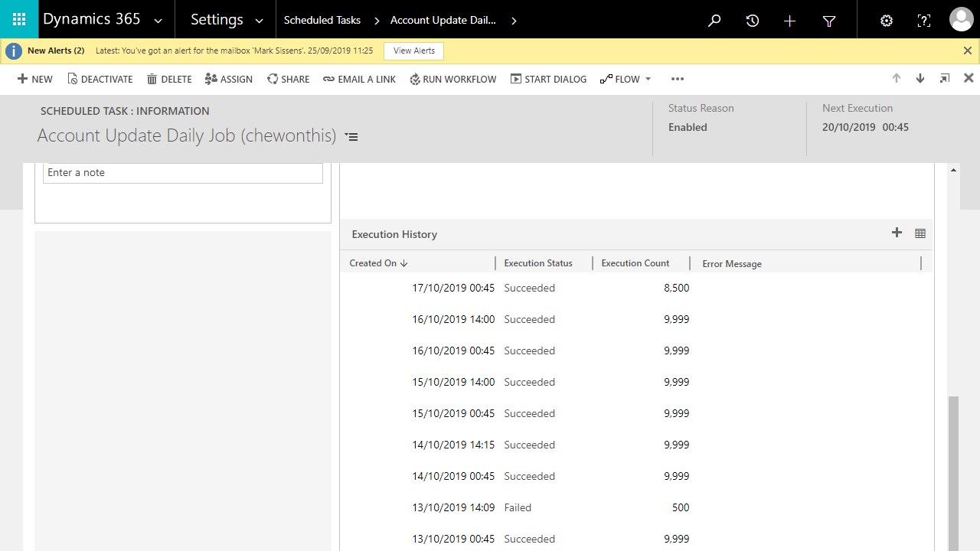
Task: Click RUN WORKFLOW command
Action: coord(453,79)
